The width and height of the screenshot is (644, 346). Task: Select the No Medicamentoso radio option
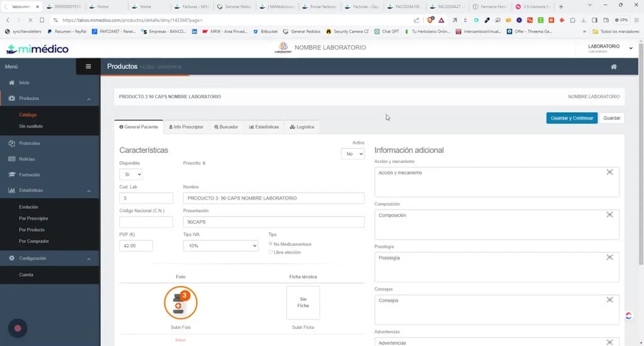click(270, 243)
